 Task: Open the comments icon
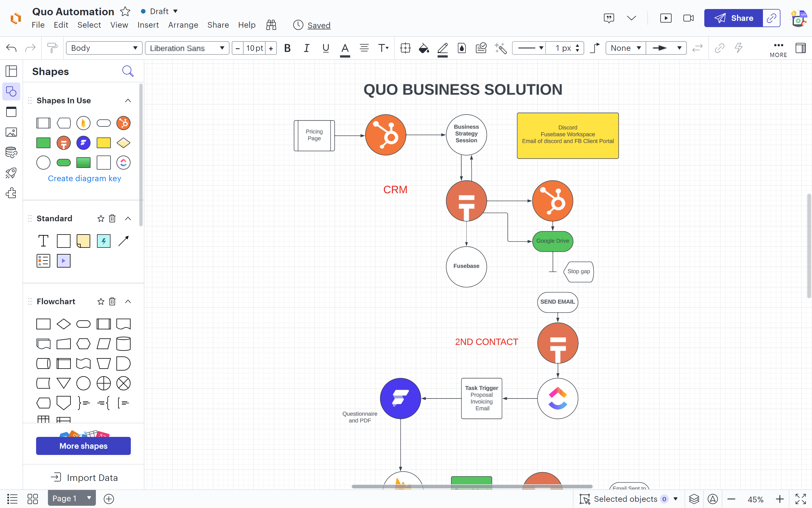coord(609,18)
